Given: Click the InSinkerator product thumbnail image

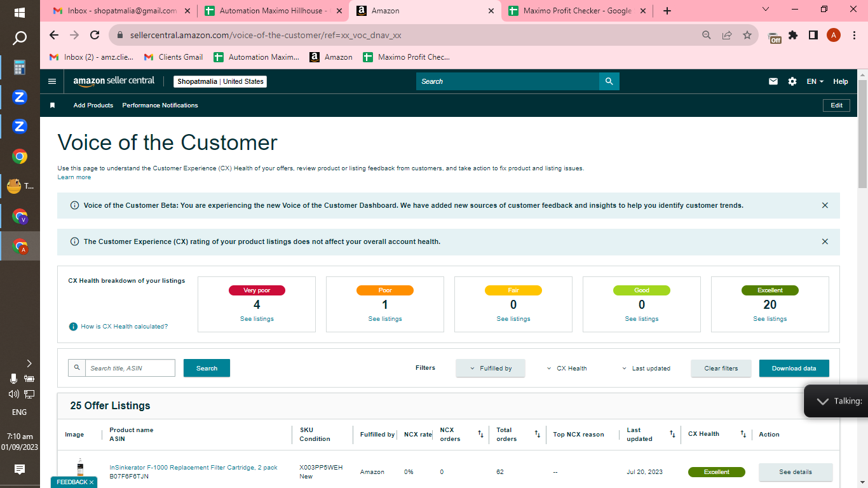Looking at the screenshot, I should point(80,468).
